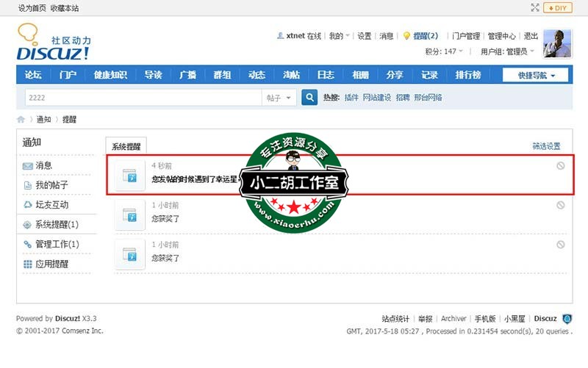The height and width of the screenshot is (368, 588).
Task: Expand the 我的 dropdown menu
Action: click(338, 36)
